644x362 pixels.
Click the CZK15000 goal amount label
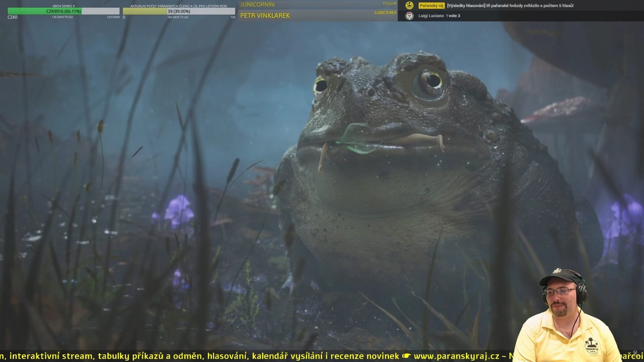point(113,17)
